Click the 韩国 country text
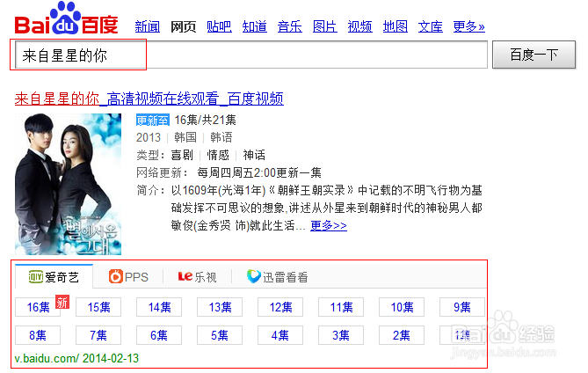The image size is (588, 373). (x=185, y=137)
